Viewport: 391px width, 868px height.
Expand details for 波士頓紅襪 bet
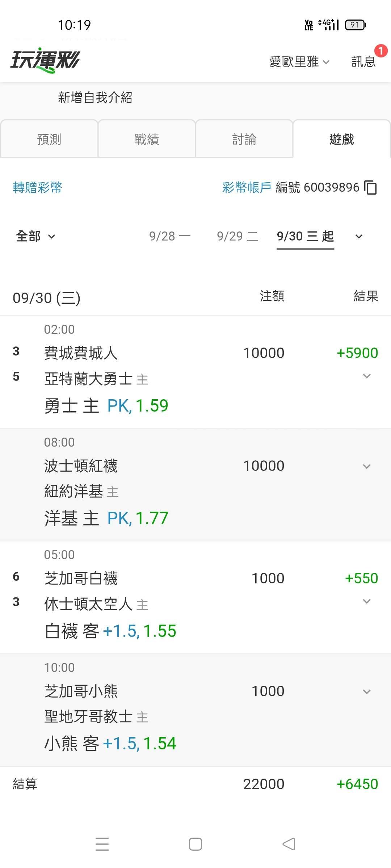pyautogui.click(x=367, y=466)
